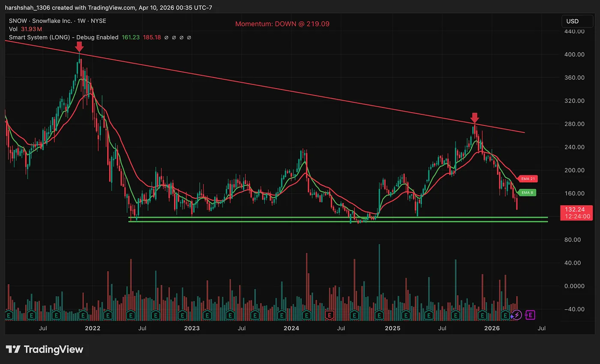Click the green 161.23 indicator value
Image resolution: width=600 pixels, height=364 pixels.
click(x=130, y=37)
